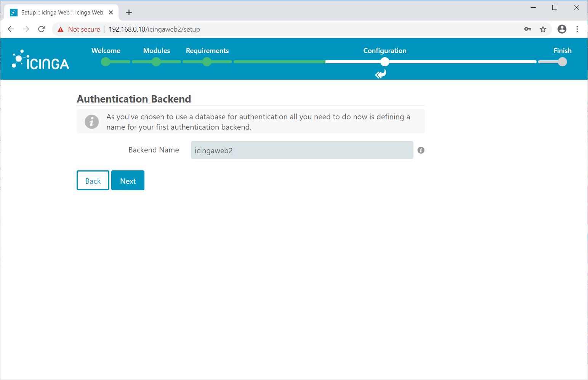This screenshot has height=380, width=588.
Task: Close the Setup Icinga Web tab
Action: point(111,13)
